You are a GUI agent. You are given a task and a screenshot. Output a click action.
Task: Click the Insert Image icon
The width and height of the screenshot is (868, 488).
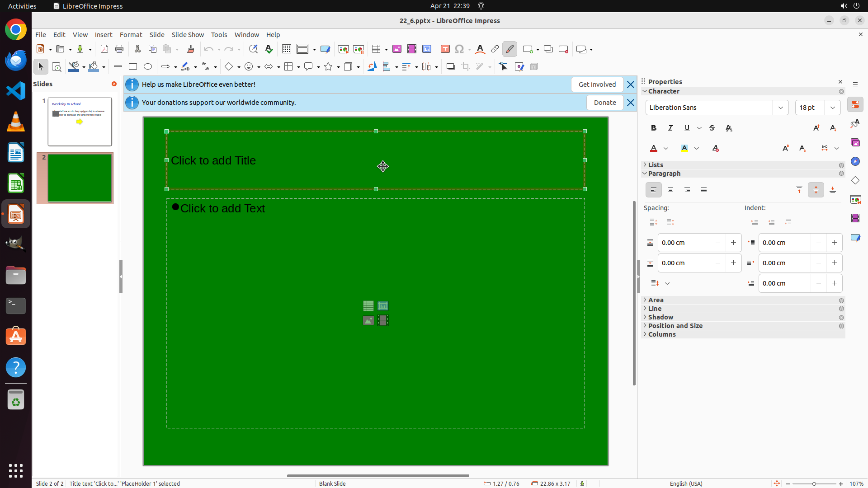click(397, 49)
